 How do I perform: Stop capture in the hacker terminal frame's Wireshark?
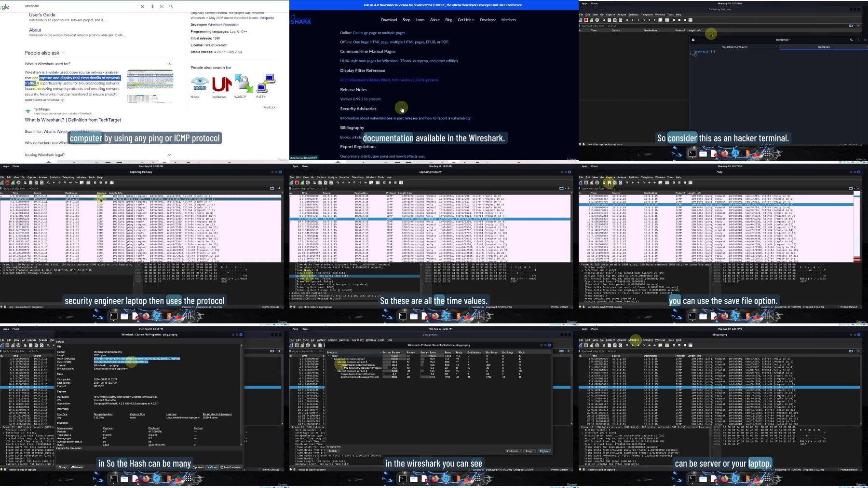(x=586, y=20)
